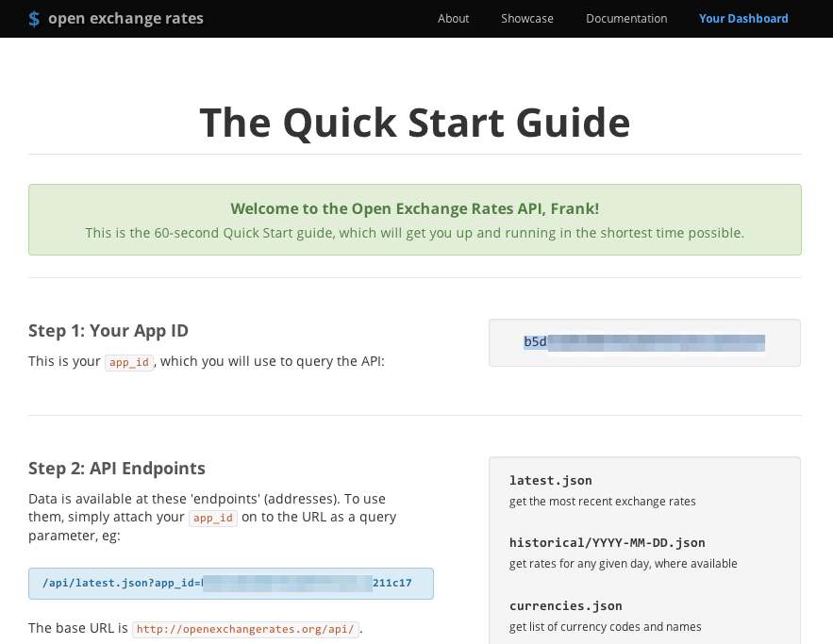833x644 pixels.
Task: Click the app_id code tag in Step 1
Action: pos(129,362)
